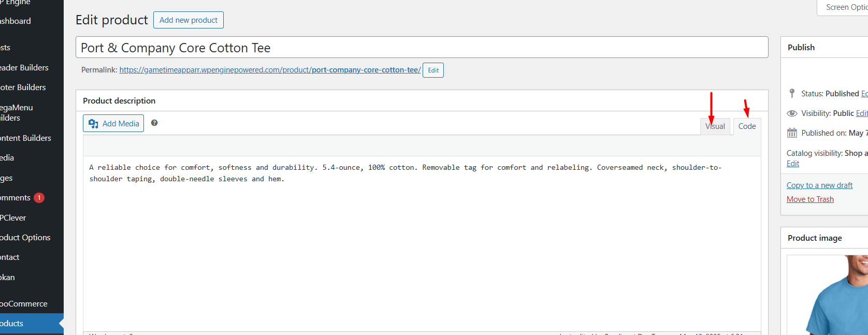The width and height of the screenshot is (868, 335).
Task: Switch to the Code editor tab
Action: [747, 126]
